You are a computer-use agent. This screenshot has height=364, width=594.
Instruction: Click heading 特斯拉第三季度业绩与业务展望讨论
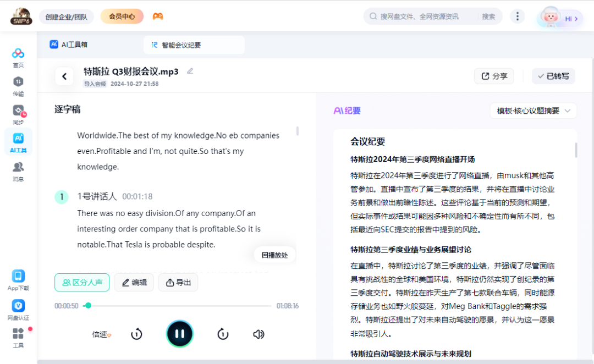click(x=411, y=250)
